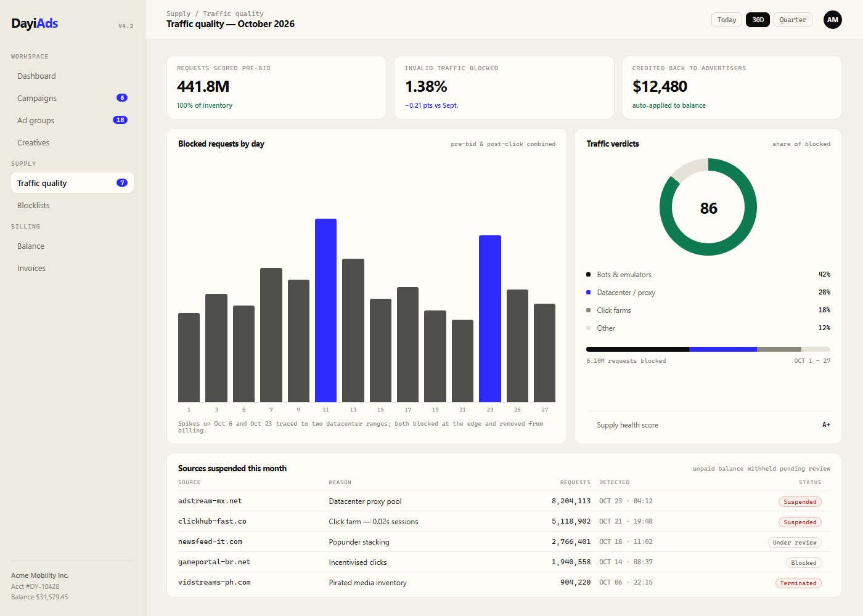Open Ad groups section
This screenshot has height=616, width=863.
point(72,120)
